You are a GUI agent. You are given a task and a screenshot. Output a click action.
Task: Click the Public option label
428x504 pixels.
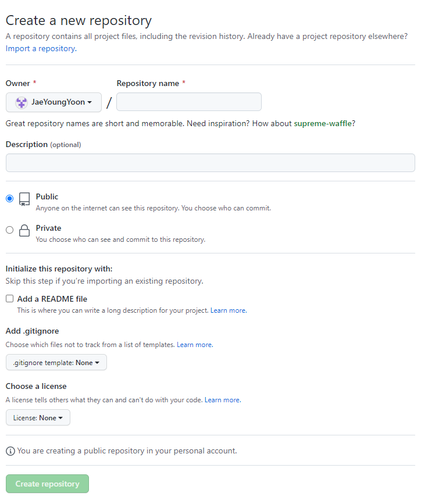[47, 196]
